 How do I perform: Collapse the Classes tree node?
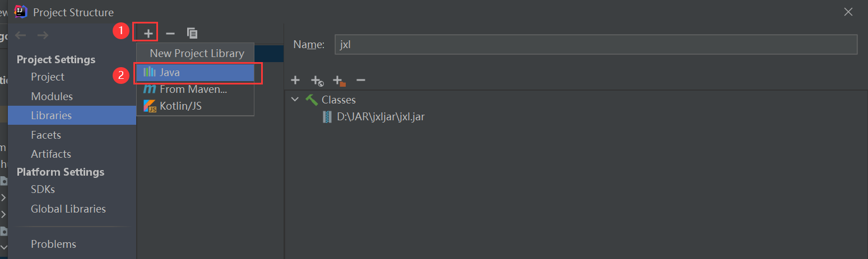[295, 100]
